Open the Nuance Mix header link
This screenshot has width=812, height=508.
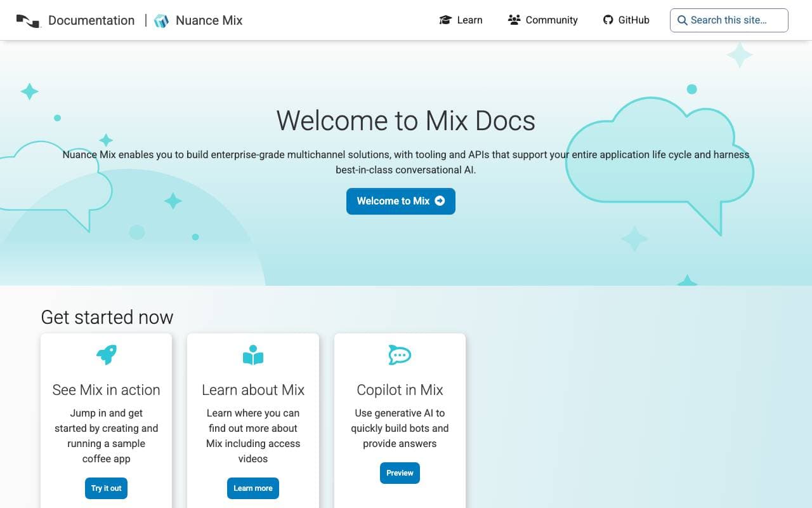click(209, 20)
